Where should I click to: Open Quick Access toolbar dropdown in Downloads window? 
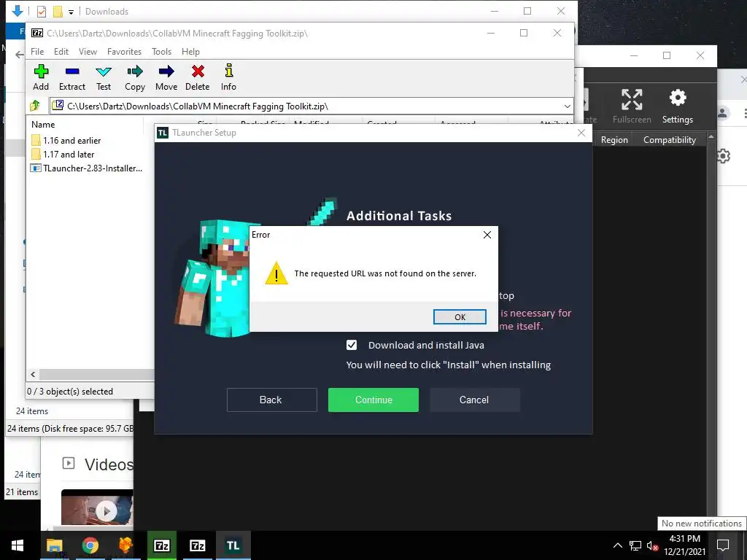click(x=71, y=12)
